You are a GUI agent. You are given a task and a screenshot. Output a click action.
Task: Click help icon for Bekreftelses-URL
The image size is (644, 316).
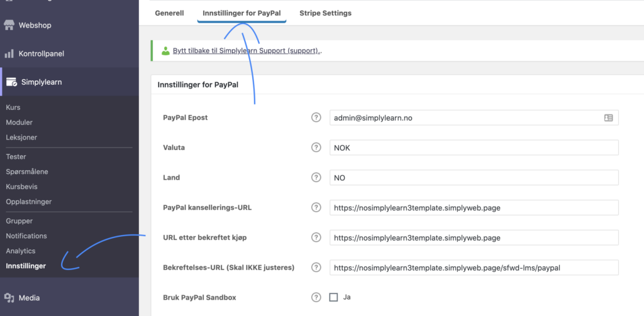pos(316,268)
